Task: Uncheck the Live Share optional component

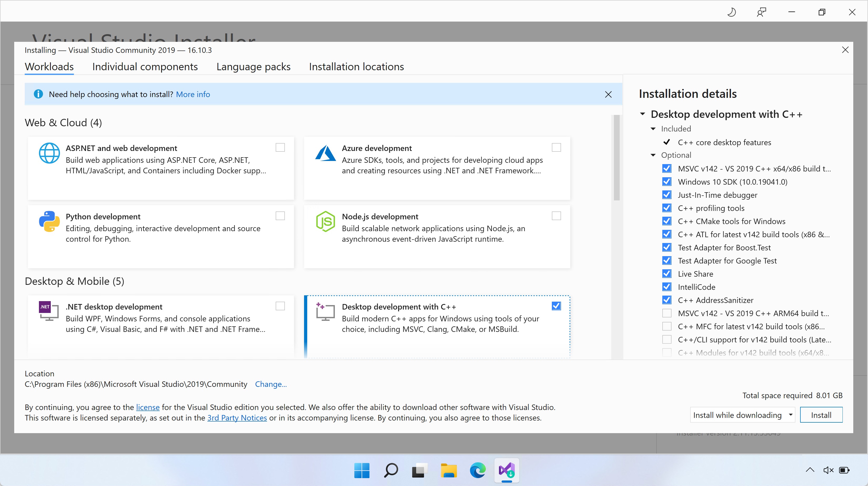Action: (x=667, y=274)
